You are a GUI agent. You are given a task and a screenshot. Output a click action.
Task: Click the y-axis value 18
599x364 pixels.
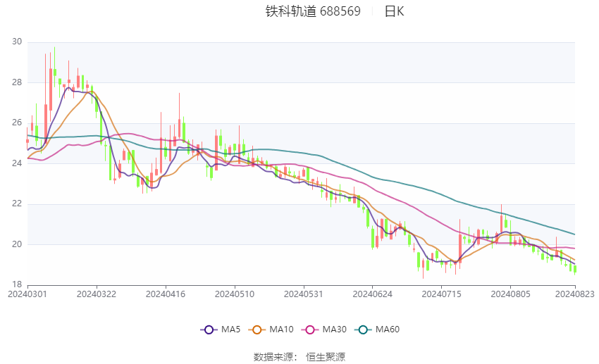[17, 284]
